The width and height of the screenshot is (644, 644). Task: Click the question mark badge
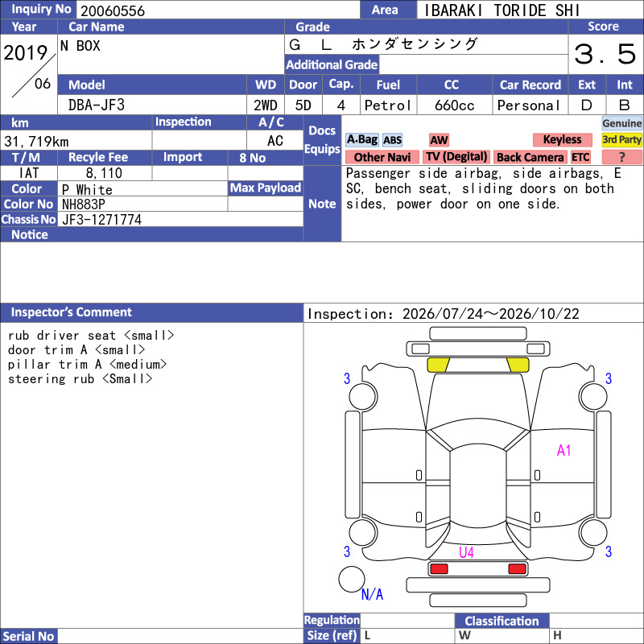[621, 157]
